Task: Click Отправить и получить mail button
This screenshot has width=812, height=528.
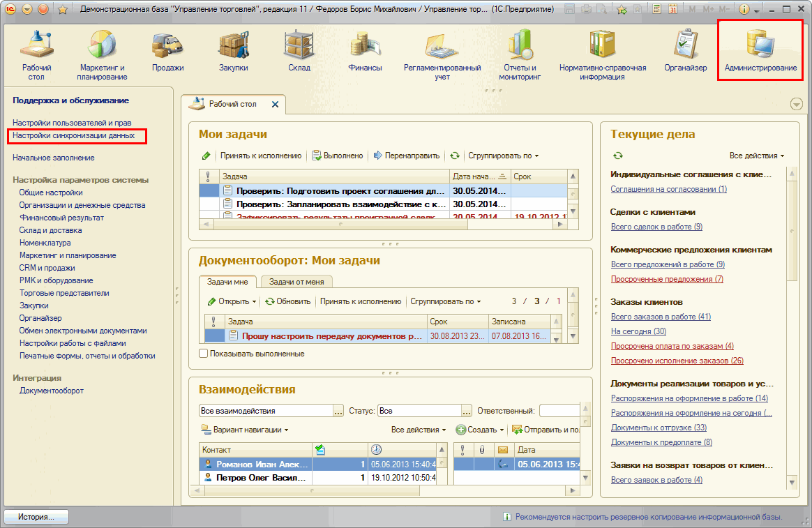Action: tap(546, 430)
